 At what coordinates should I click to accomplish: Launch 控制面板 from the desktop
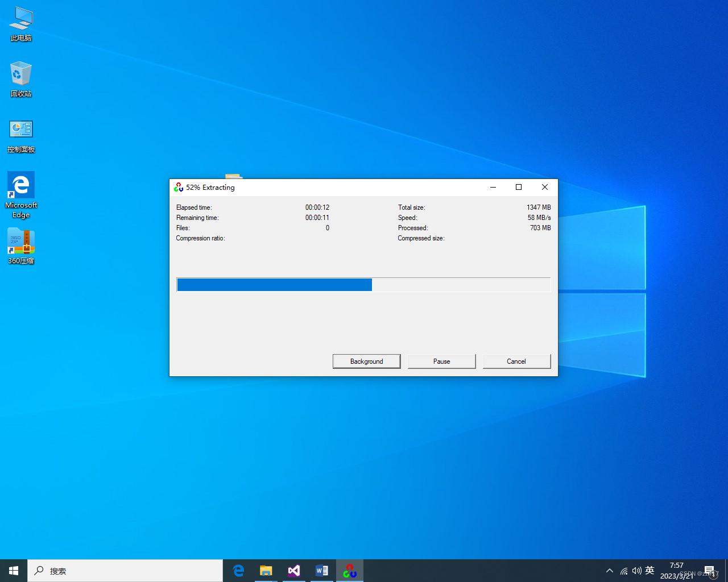click(20, 129)
